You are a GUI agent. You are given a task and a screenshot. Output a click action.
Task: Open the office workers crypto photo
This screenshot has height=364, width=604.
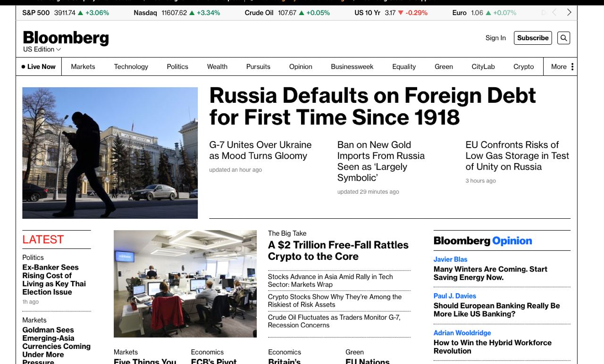185,283
